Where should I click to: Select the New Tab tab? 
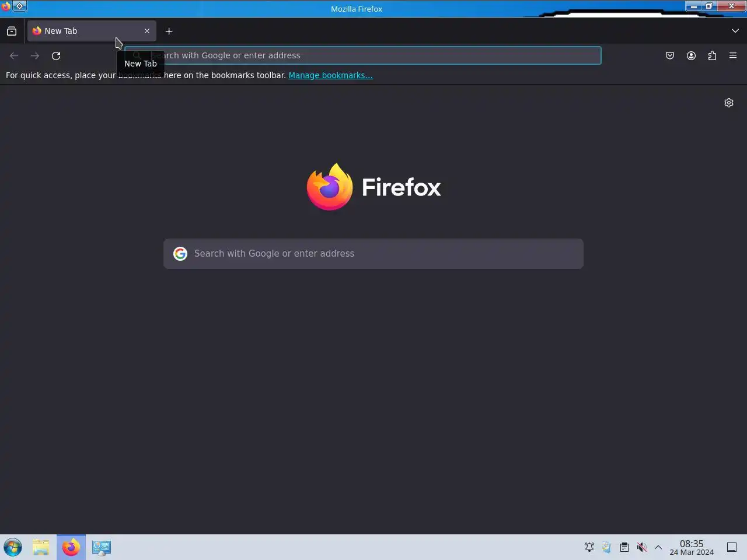[x=92, y=31]
